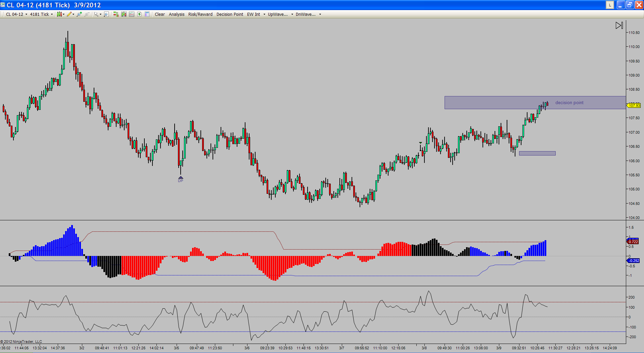Click the 3/6 date label on time axis
644x353 pixels.
tap(247, 348)
